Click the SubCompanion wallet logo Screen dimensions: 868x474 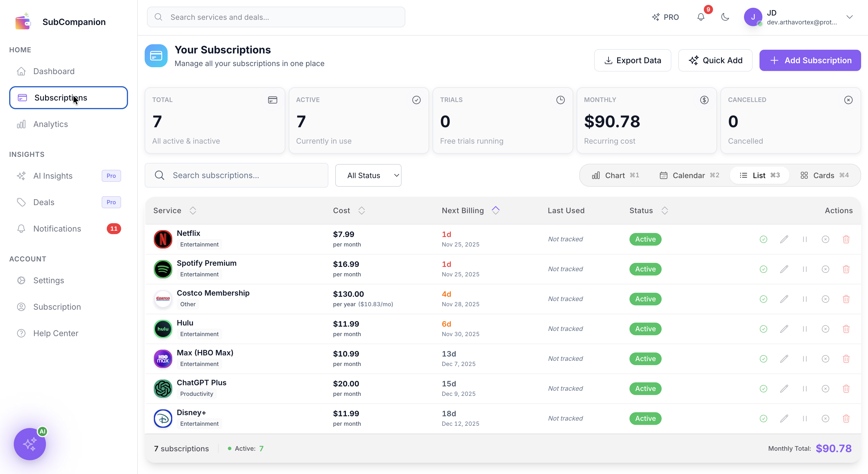pyautogui.click(x=23, y=21)
